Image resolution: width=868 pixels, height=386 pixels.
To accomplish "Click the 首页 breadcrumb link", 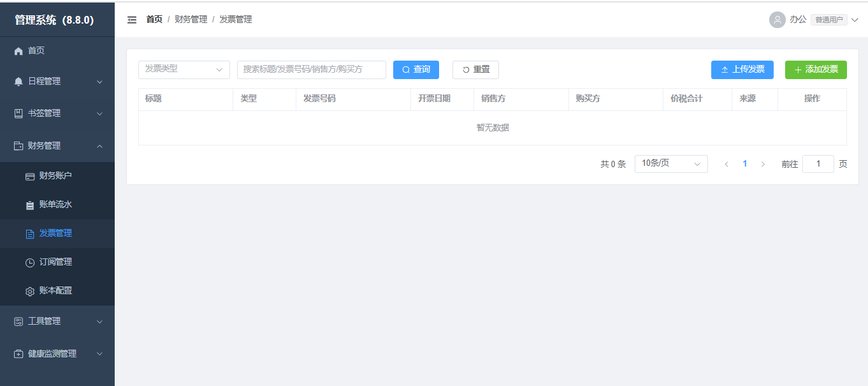I will point(154,20).
